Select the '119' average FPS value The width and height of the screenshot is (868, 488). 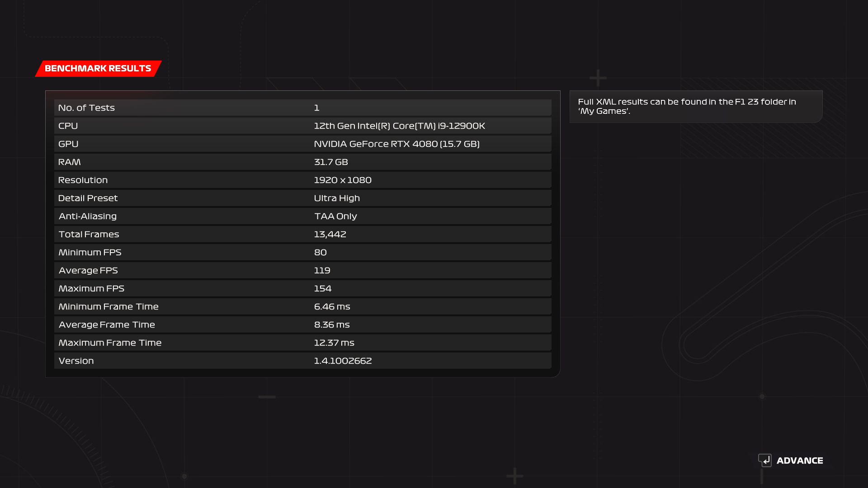coord(322,270)
